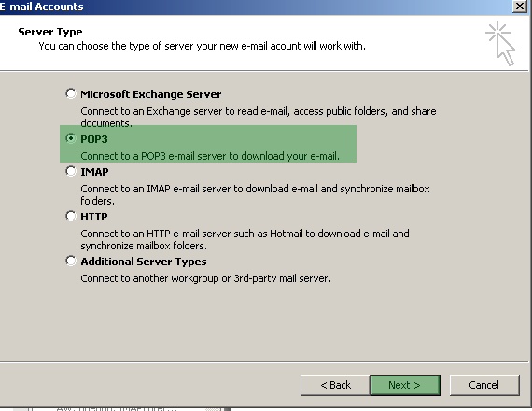The image size is (532, 411).
Task: Click the 'Additional Server Types' label
Action: point(144,262)
